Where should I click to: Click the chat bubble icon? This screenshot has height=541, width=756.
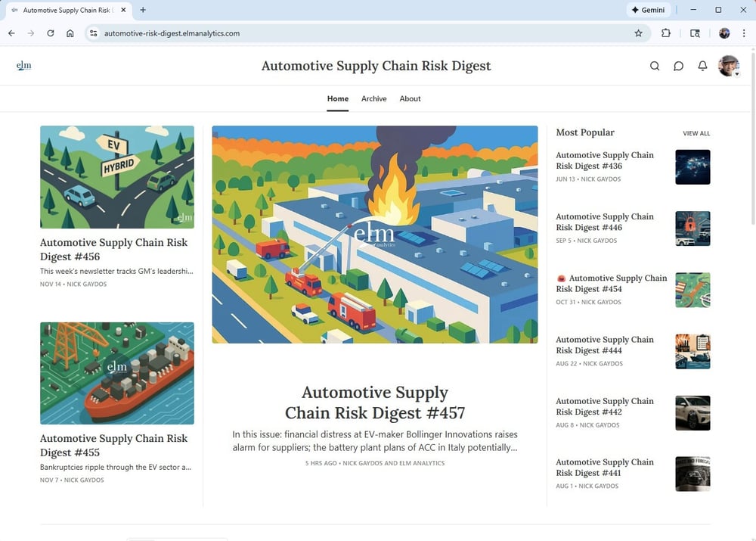678,66
